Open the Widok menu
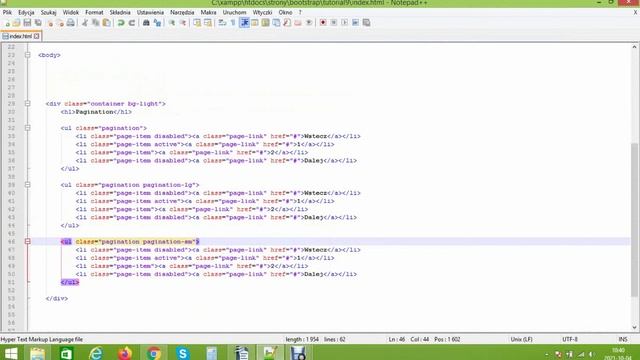This screenshot has height=360, width=640. pyautogui.click(x=71, y=13)
